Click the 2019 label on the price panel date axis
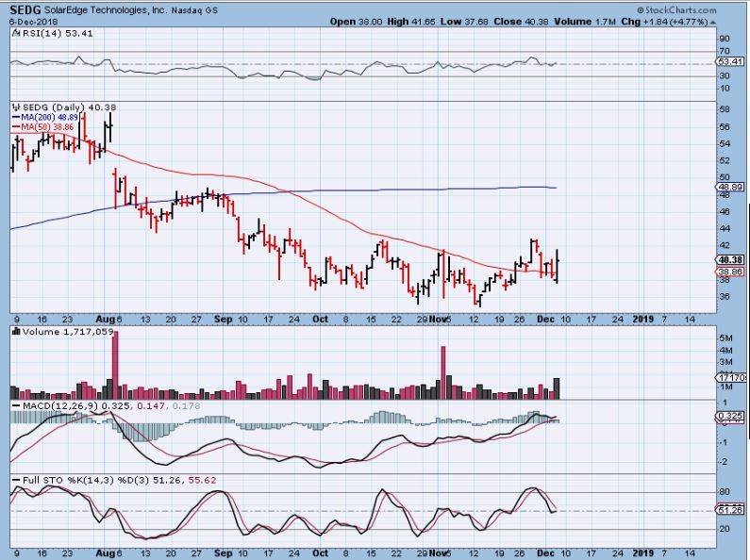 642,319
